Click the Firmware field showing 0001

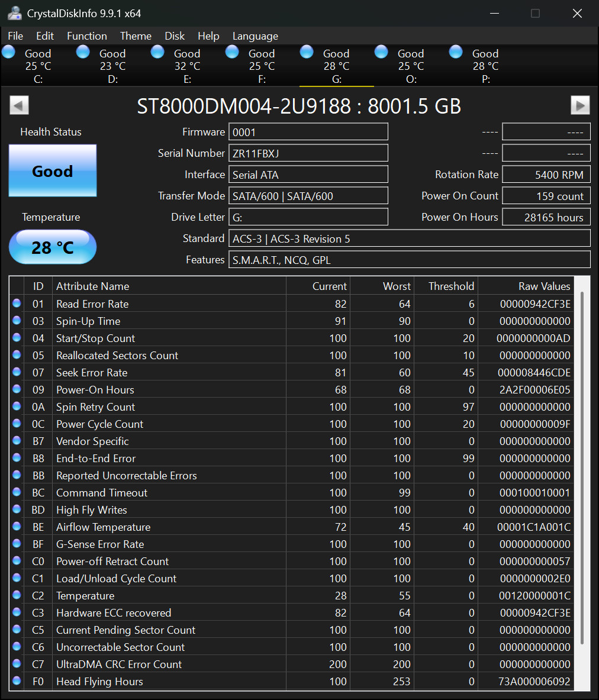point(308,132)
